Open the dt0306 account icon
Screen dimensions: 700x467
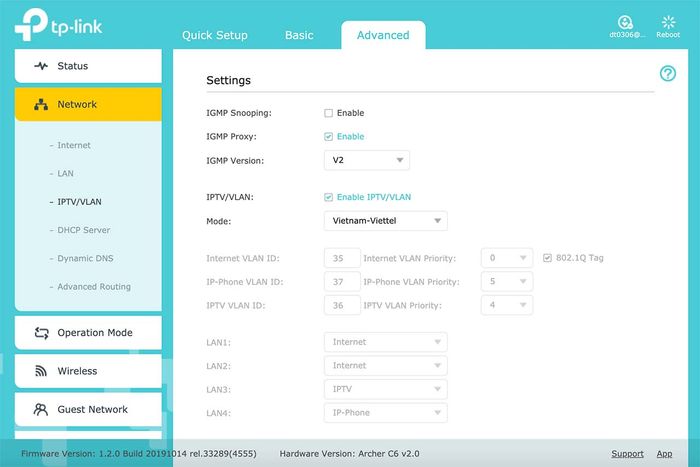pyautogui.click(x=625, y=22)
